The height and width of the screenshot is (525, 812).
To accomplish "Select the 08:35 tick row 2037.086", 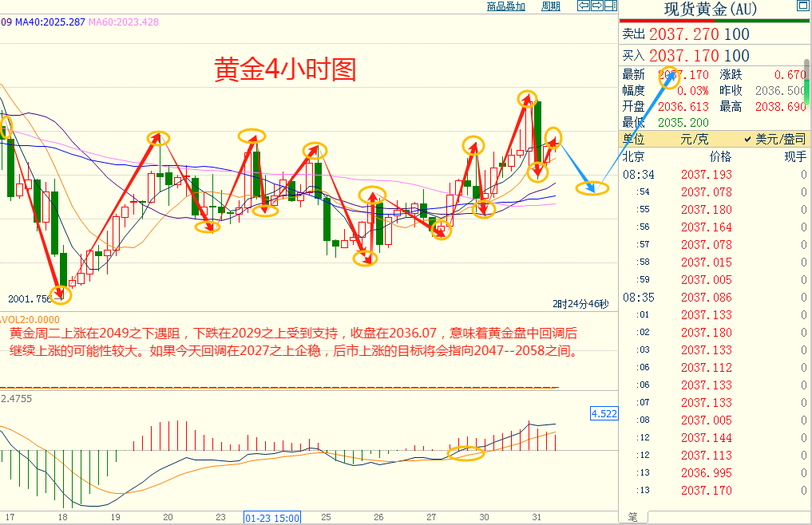I will [714, 297].
